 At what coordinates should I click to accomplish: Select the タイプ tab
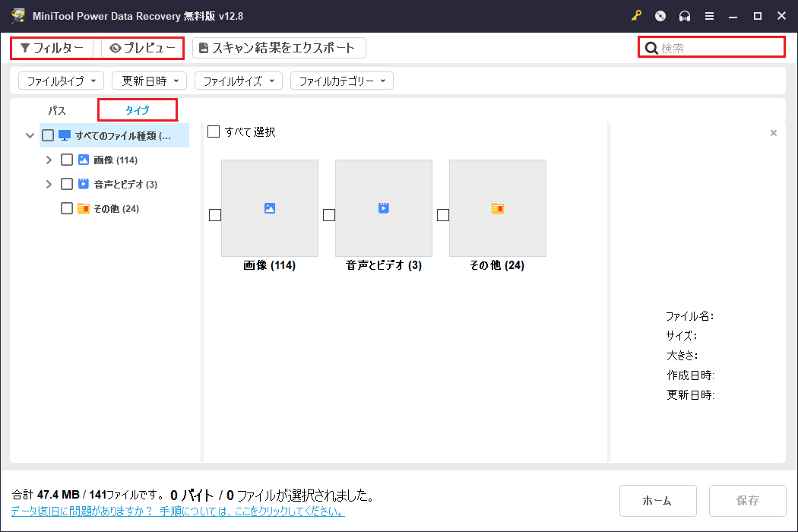tap(138, 109)
